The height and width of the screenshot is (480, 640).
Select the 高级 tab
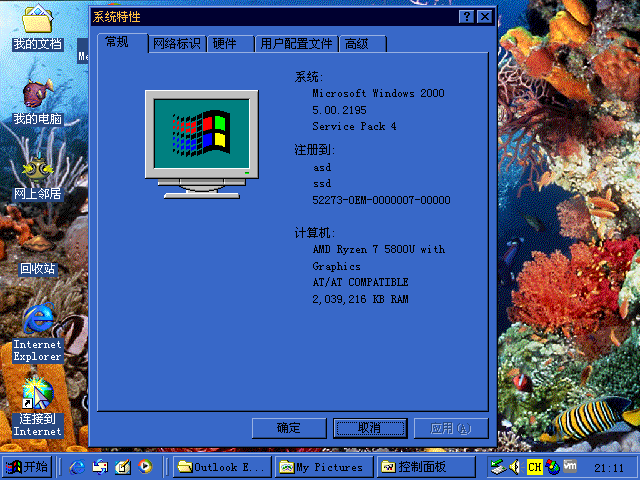(356, 44)
